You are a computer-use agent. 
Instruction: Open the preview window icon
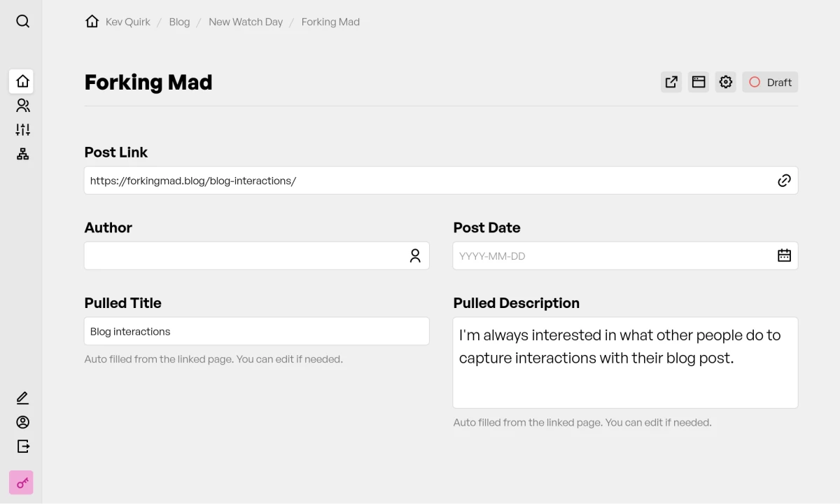coord(698,82)
